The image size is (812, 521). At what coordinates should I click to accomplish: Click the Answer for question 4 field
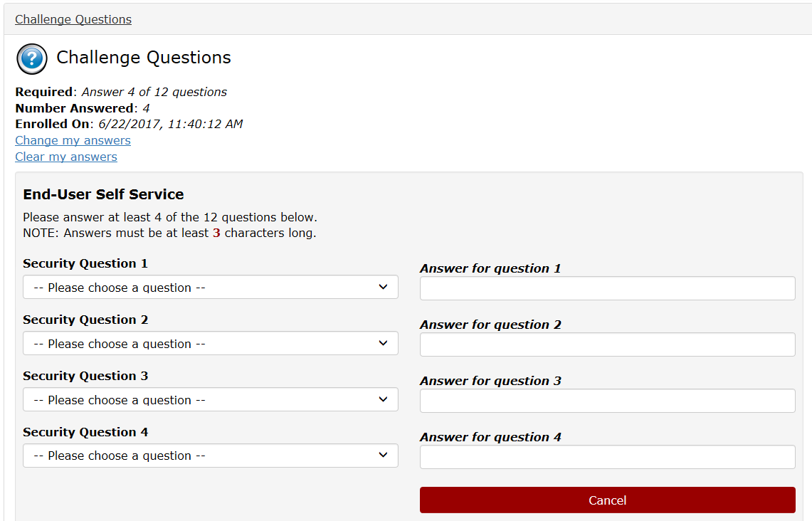coord(607,457)
